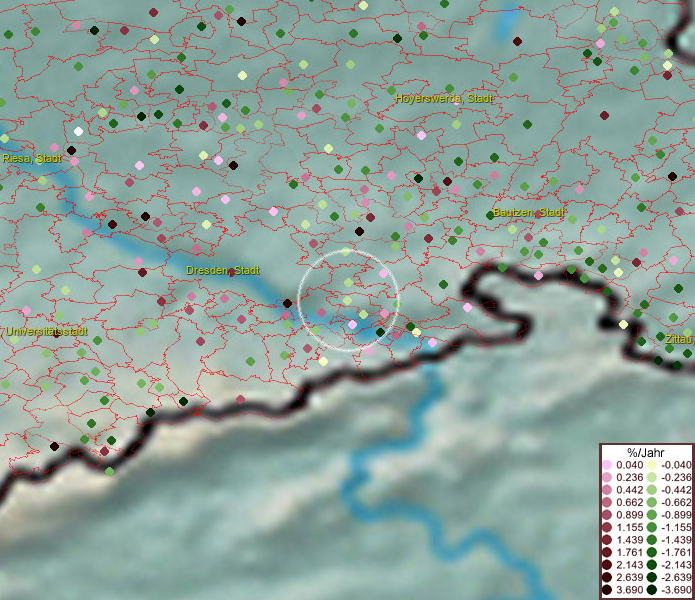Click the -2.143 legend value
This screenshot has width=695, height=600.
point(676,565)
